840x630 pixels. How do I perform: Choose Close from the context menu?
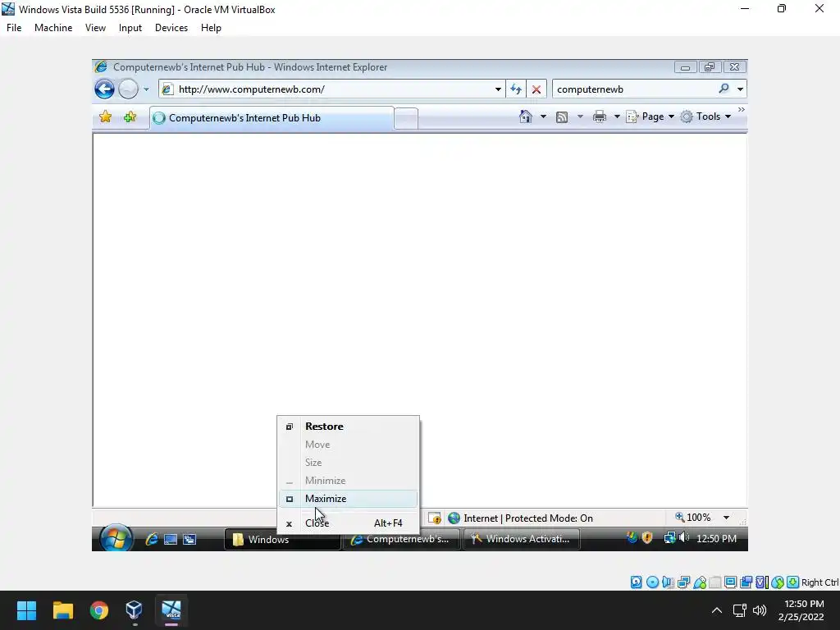click(348, 523)
